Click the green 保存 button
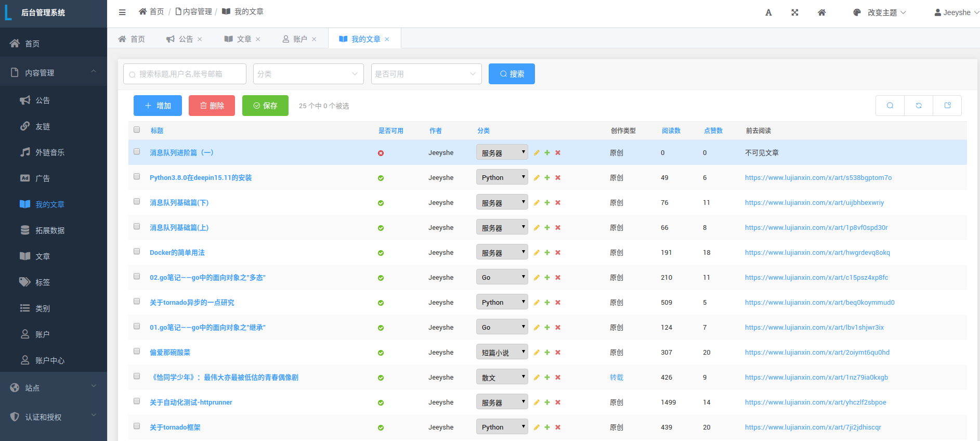 tap(265, 106)
